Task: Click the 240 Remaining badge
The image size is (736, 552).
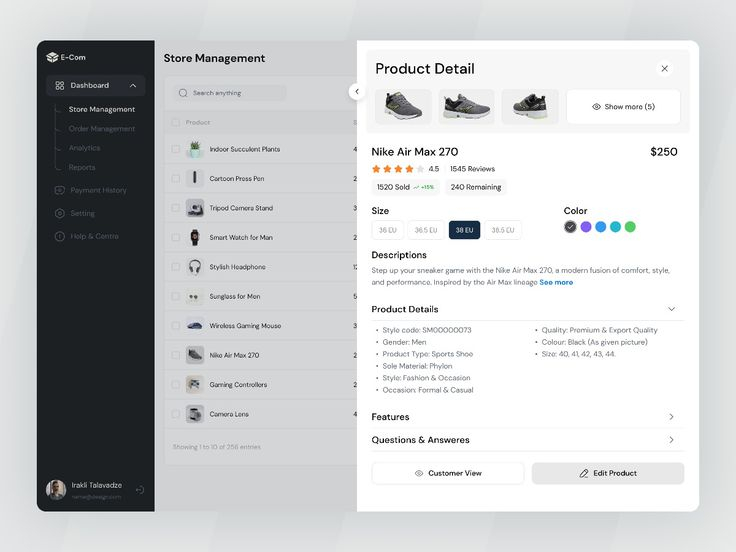Action: click(x=476, y=187)
